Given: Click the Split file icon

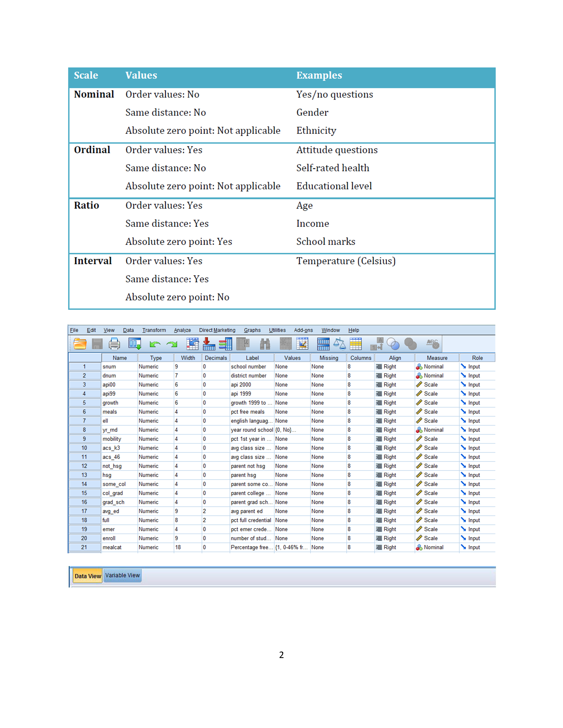Looking at the screenshot, I should (x=323, y=344).
